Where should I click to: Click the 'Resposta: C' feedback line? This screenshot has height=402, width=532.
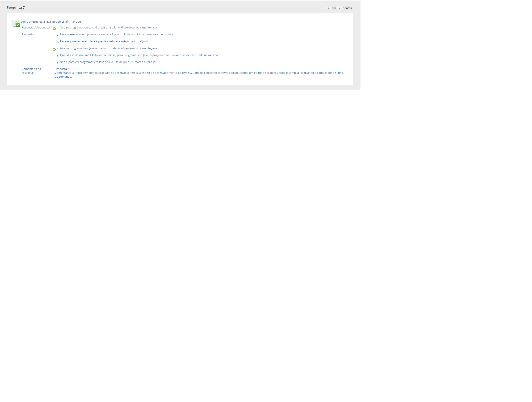pos(63,69)
